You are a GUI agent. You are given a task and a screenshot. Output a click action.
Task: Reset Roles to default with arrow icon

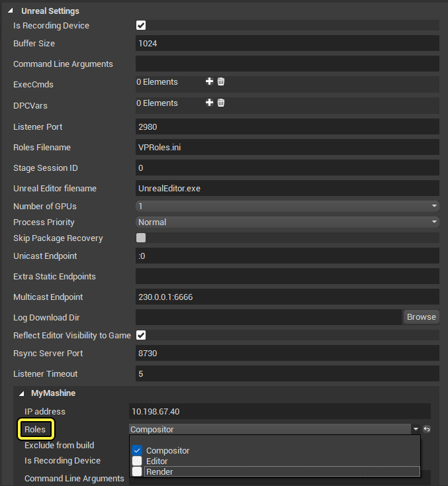[x=427, y=429]
